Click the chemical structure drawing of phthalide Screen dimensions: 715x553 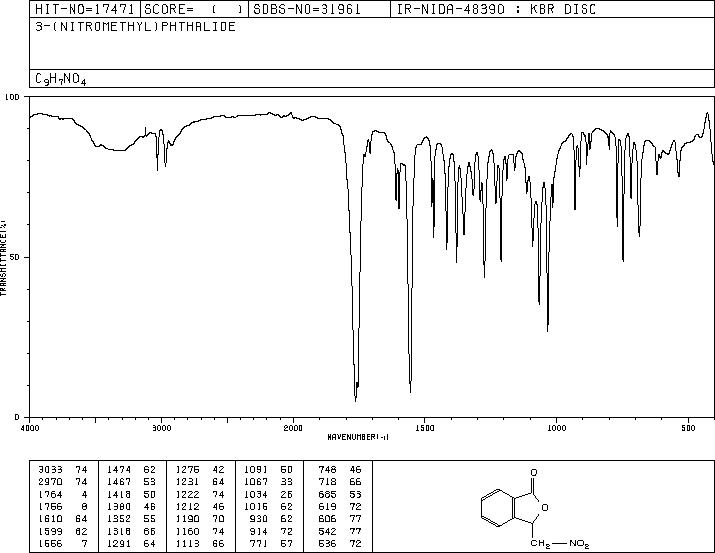click(534, 507)
